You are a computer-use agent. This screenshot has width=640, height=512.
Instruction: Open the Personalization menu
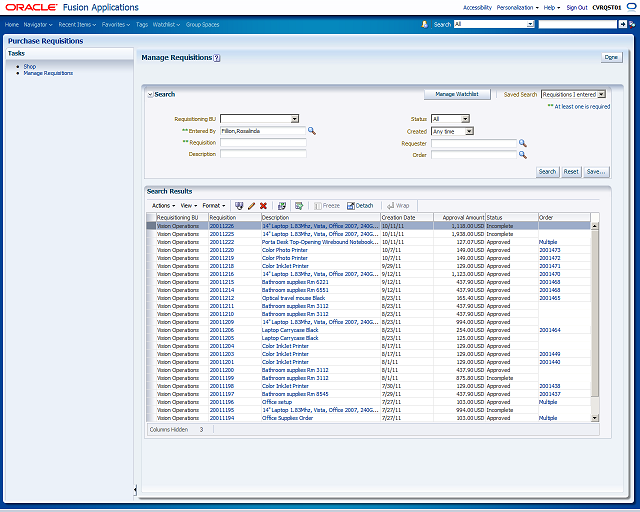(518, 7)
